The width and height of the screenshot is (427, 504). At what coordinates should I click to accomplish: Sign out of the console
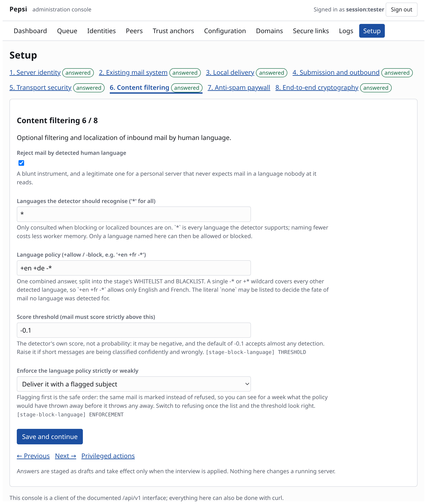click(x=401, y=10)
